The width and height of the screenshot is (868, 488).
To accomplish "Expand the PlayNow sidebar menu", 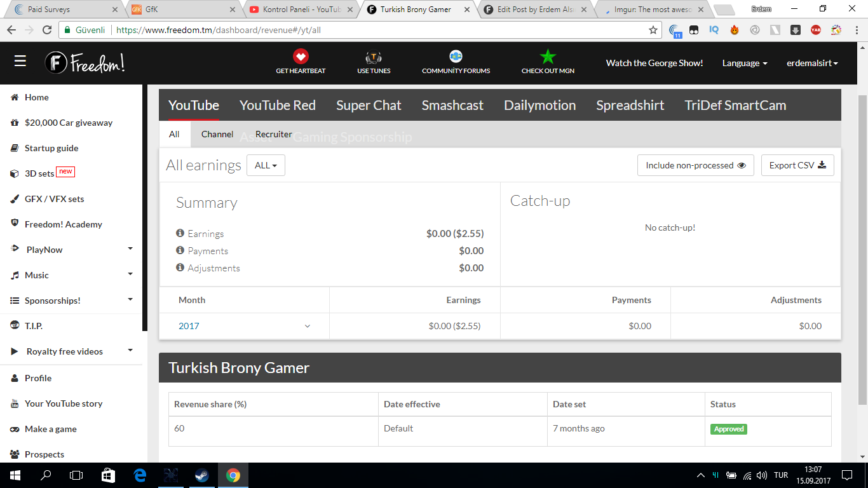I will point(130,249).
